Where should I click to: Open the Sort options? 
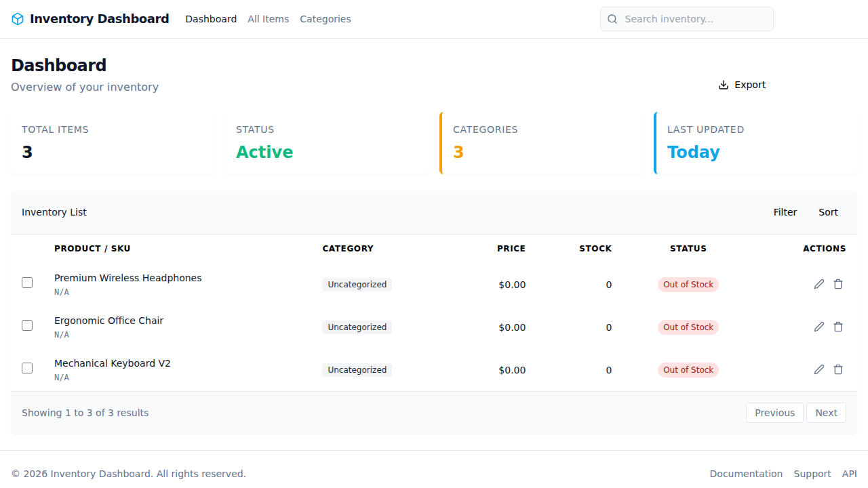[x=828, y=212]
